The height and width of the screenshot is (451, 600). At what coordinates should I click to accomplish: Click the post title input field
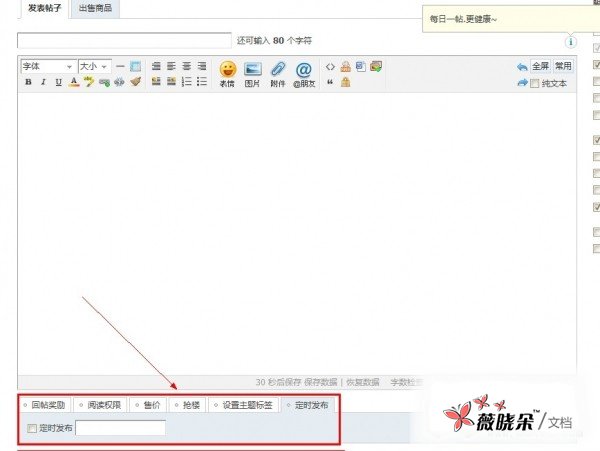point(124,40)
